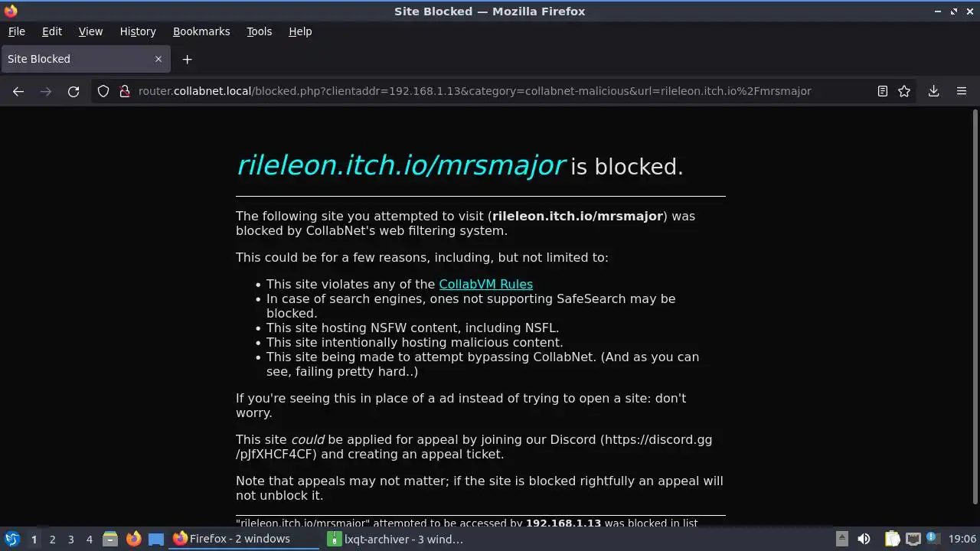Click the page vertical scrollbar
Screen dimensions: 980x551
(975, 306)
